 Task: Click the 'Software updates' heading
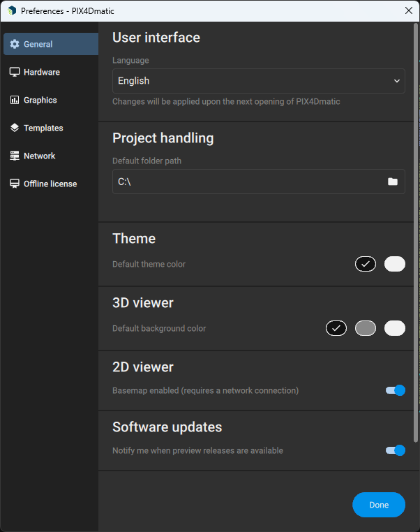click(167, 427)
